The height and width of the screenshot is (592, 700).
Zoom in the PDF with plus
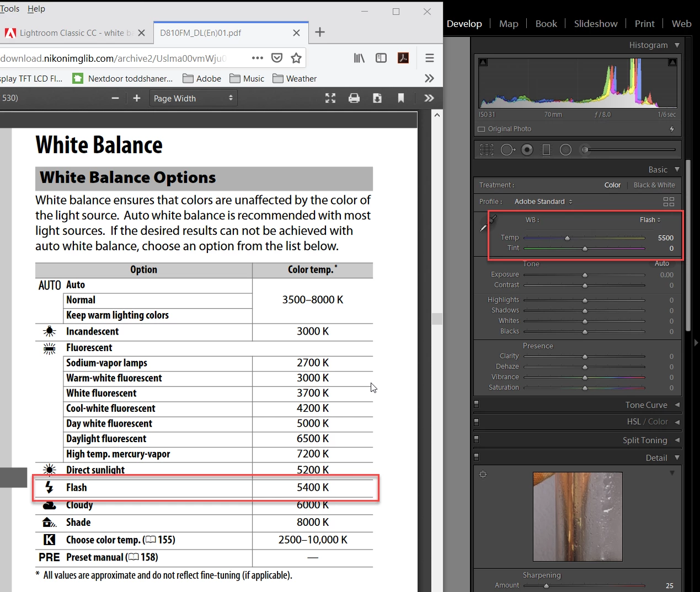[137, 98]
